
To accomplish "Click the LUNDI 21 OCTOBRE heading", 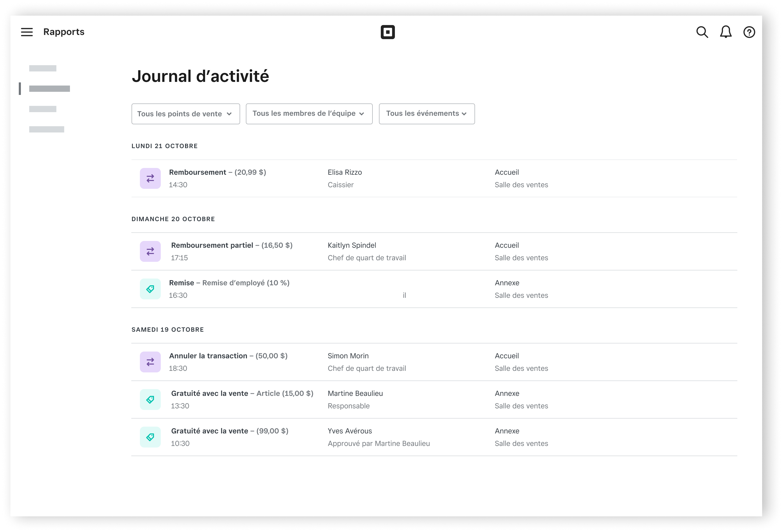I will [164, 146].
